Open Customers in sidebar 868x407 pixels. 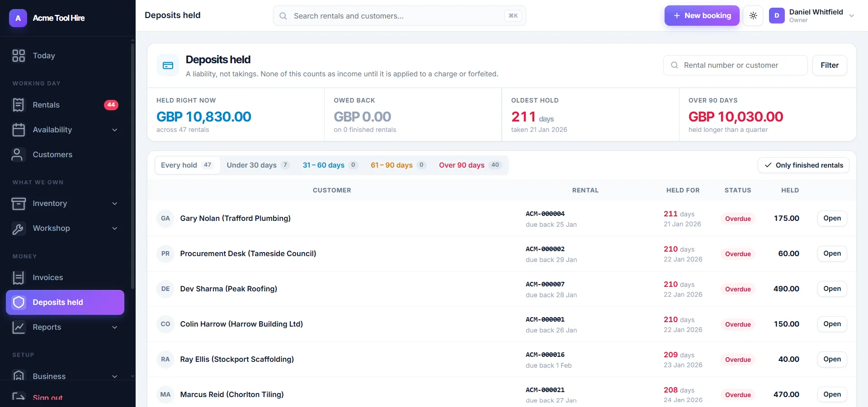click(x=65, y=154)
